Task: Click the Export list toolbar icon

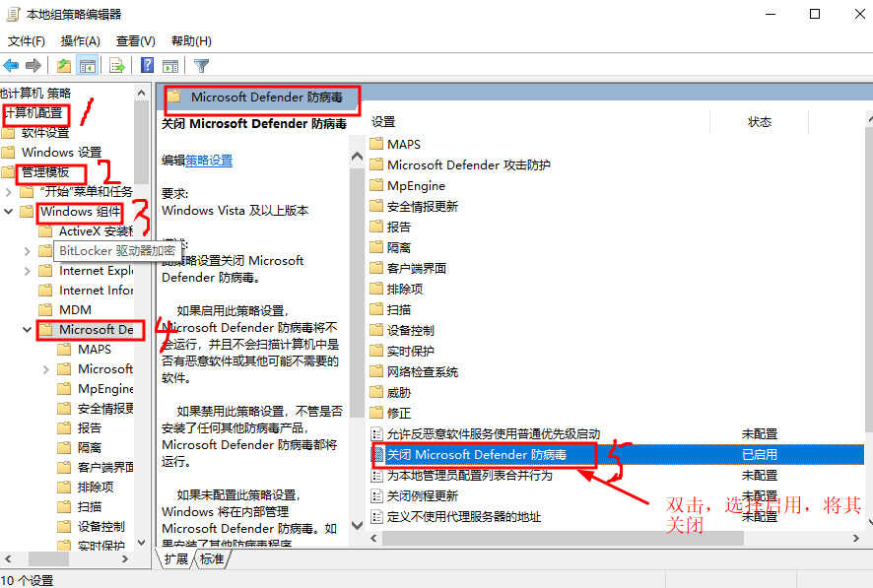Action: point(117,66)
